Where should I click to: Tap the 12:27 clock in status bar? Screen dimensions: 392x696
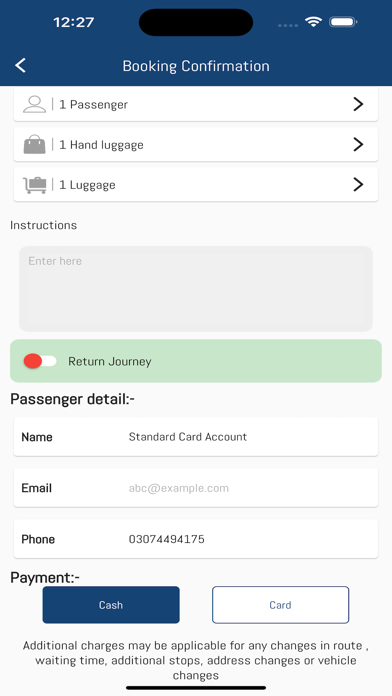73,22
